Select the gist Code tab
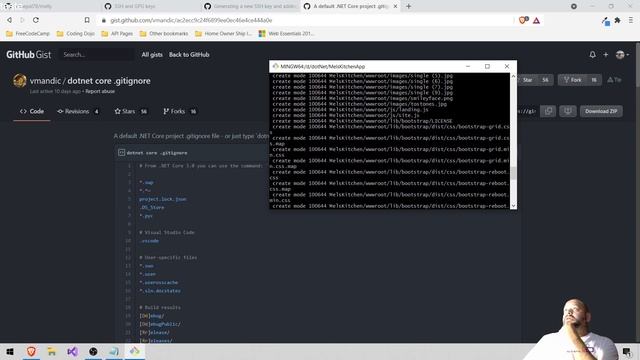The image size is (640, 360). (x=32, y=111)
